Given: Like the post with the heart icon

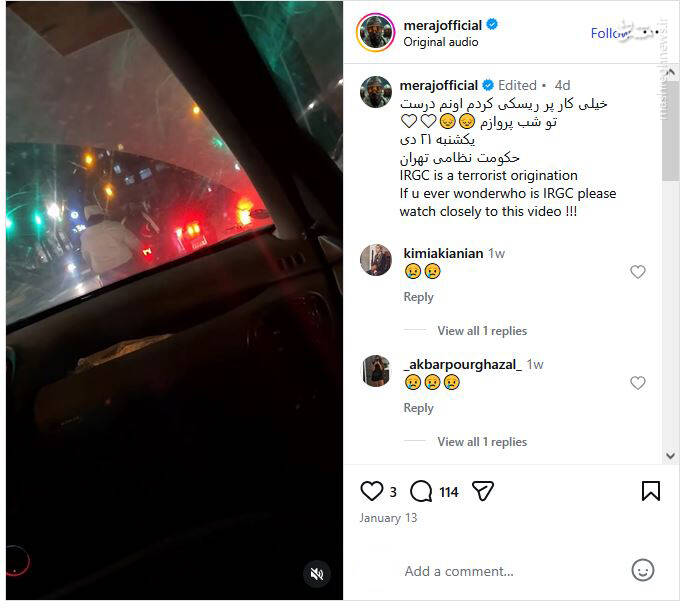Looking at the screenshot, I should click(372, 491).
